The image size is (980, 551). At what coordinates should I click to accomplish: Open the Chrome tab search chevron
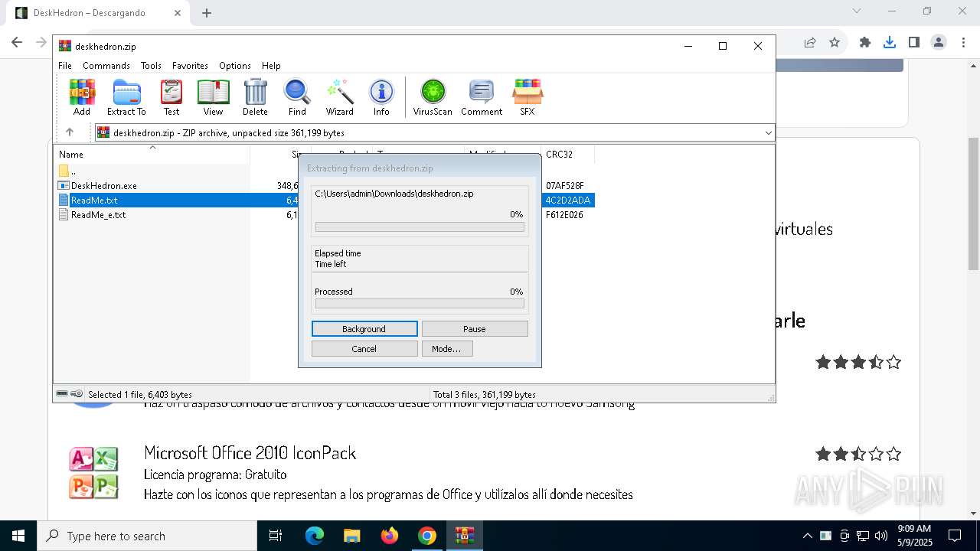click(x=857, y=11)
